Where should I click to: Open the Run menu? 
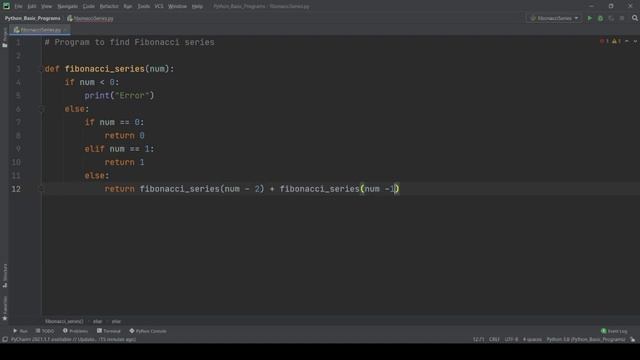[128, 7]
